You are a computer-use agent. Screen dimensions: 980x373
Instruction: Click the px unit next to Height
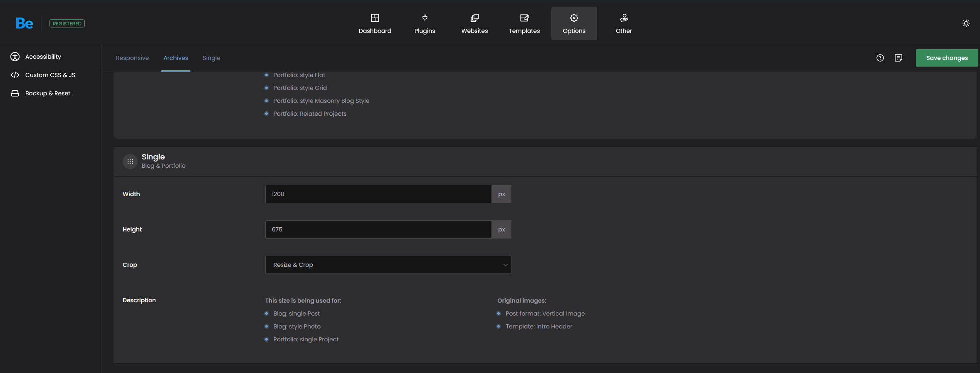click(501, 229)
